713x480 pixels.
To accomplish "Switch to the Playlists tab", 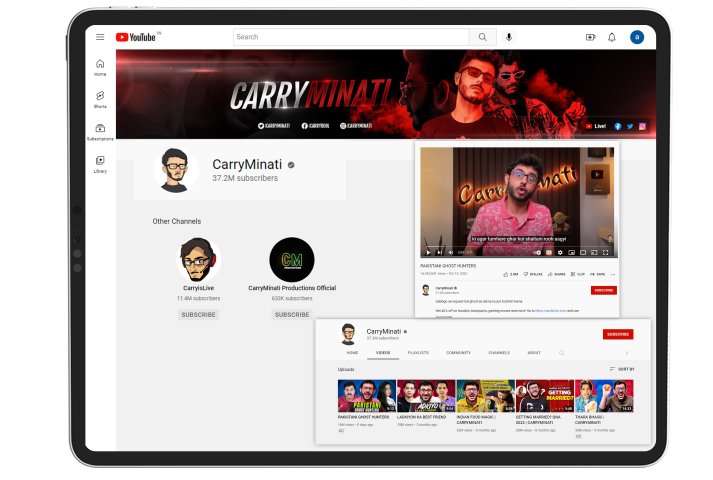I will (x=418, y=353).
